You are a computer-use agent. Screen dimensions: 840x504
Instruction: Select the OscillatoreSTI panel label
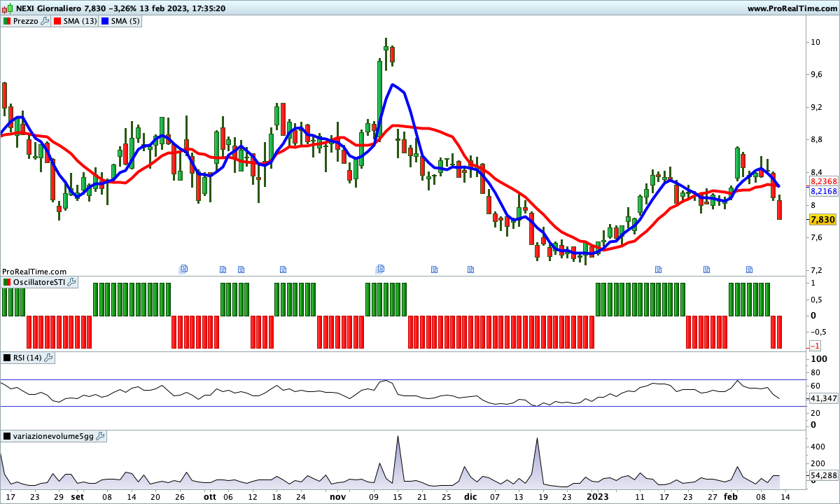pyautogui.click(x=39, y=282)
